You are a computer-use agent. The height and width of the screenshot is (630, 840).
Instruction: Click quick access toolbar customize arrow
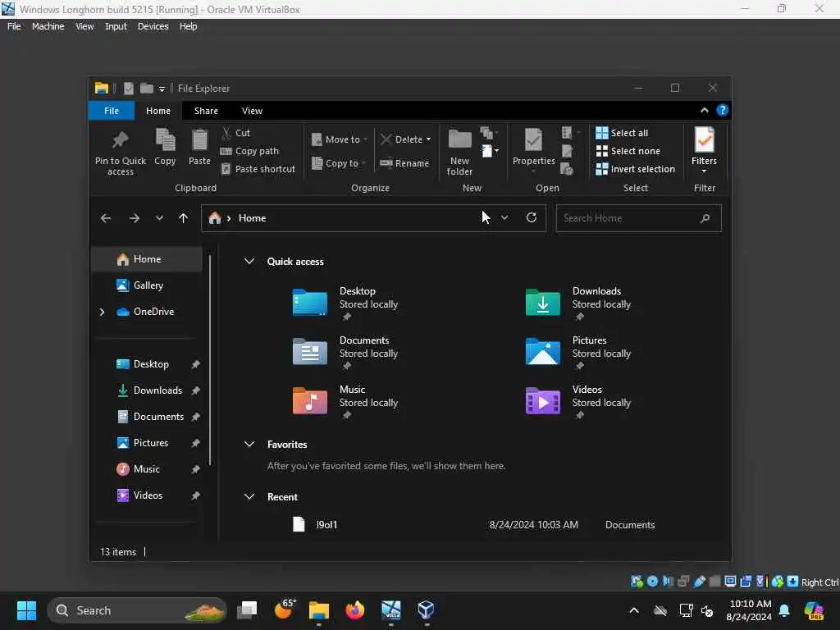[162, 89]
